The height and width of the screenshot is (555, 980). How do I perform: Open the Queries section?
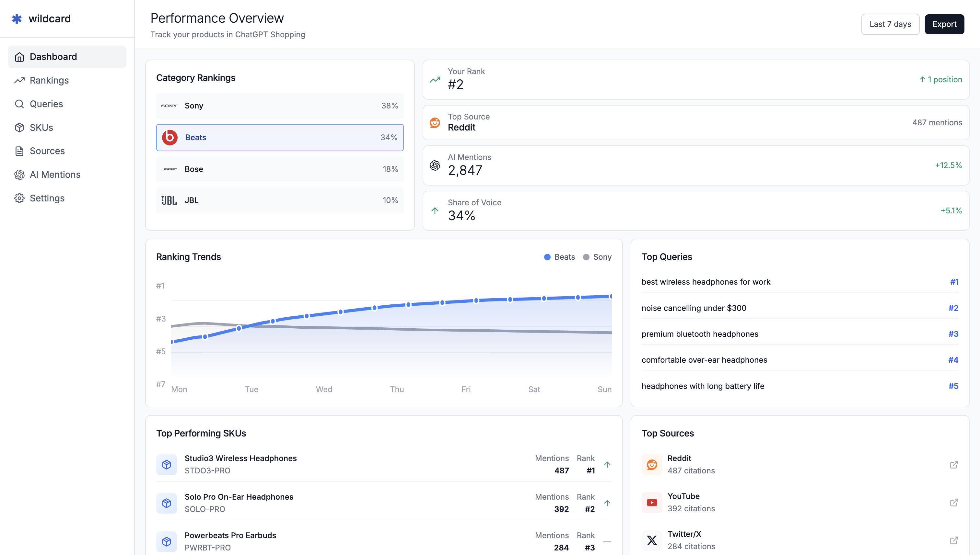(67, 104)
